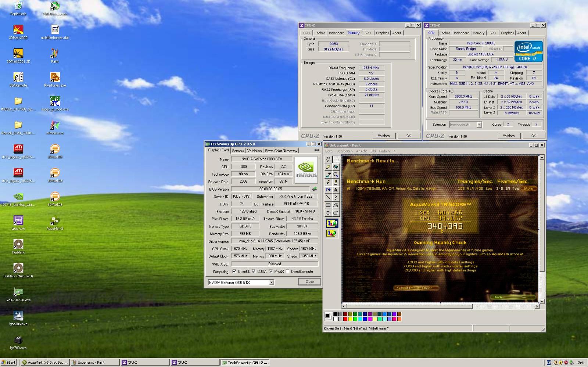Select the Free-Form Select tool in Paint
588x367 pixels.
[x=328, y=159]
